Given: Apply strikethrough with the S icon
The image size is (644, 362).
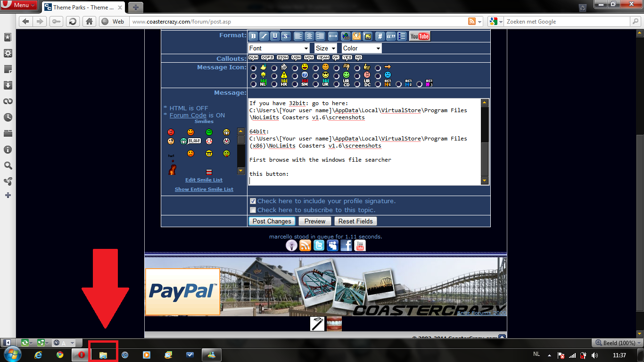Looking at the screenshot, I should coord(286,36).
